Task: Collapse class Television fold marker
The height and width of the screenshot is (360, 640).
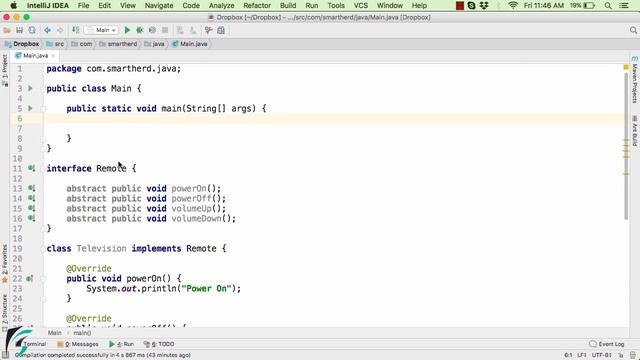Action: [x=43, y=249]
